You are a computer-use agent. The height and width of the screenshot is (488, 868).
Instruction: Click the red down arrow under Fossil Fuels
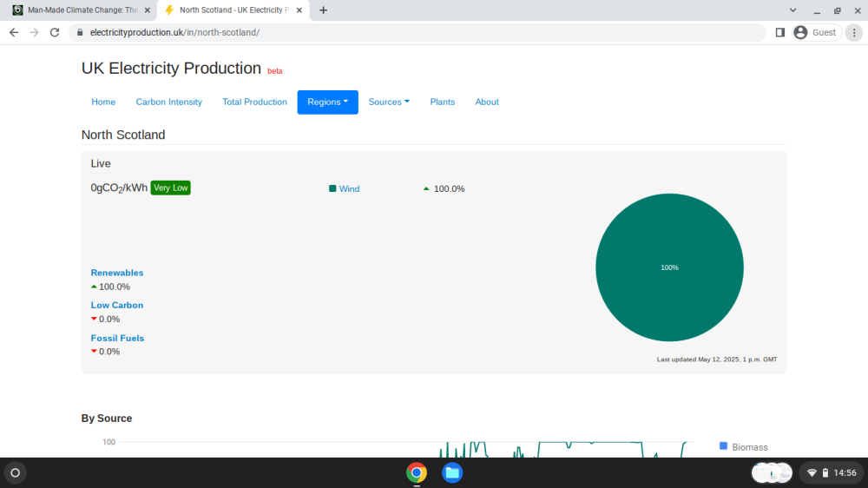coord(94,351)
